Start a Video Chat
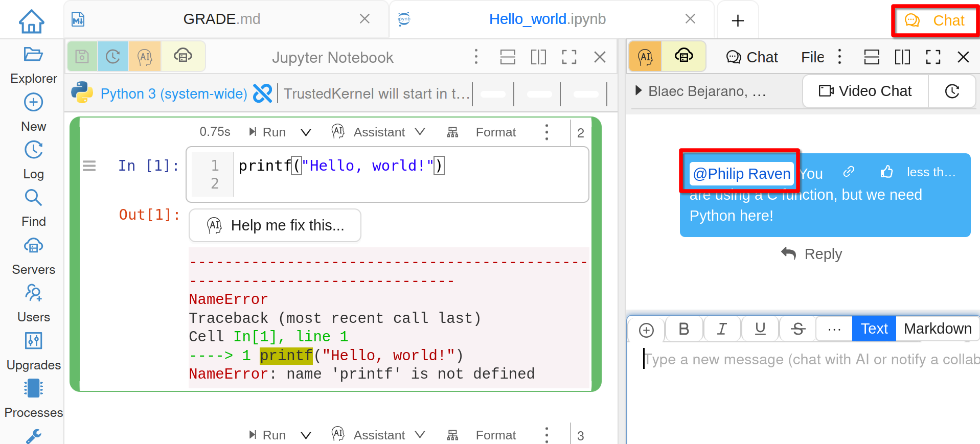The width and height of the screenshot is (980, 444). pyautogui.click(x=865, y=91)
